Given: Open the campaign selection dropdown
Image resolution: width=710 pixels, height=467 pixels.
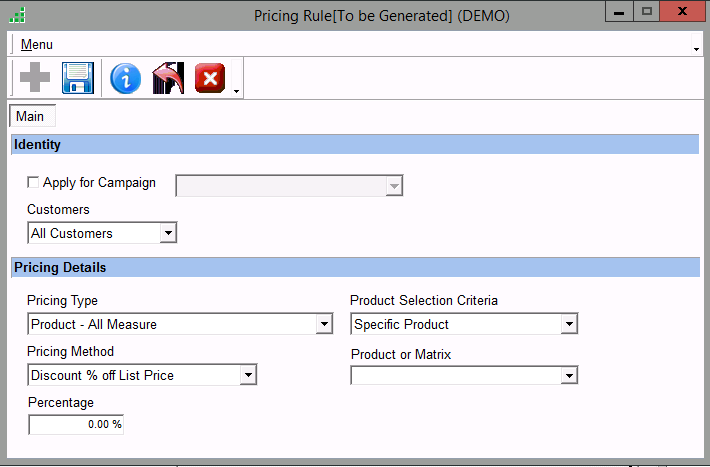Looking at the screenshot, I should [394, 186].
